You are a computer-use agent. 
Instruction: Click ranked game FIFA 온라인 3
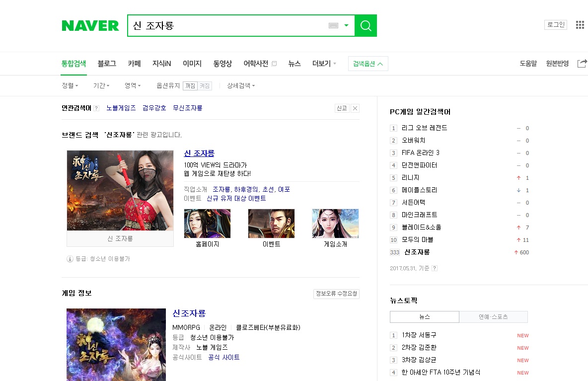(x=421, y=152)
